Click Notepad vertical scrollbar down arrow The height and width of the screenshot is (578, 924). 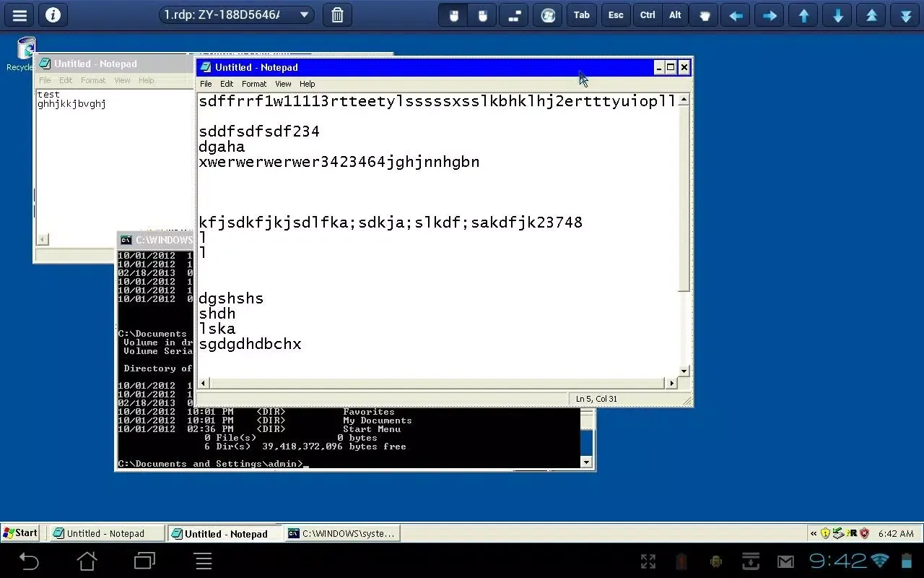[x=684, y=371]
